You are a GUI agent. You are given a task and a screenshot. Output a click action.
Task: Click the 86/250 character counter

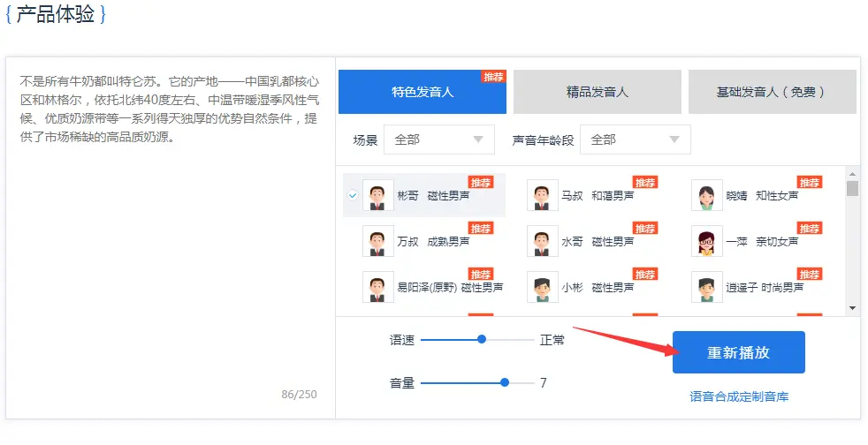299,394
